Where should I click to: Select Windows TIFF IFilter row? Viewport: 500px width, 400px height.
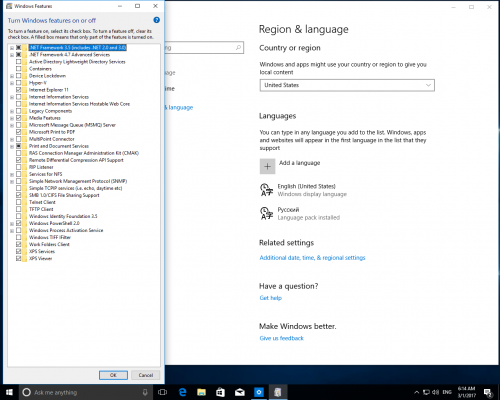(50, 237)
